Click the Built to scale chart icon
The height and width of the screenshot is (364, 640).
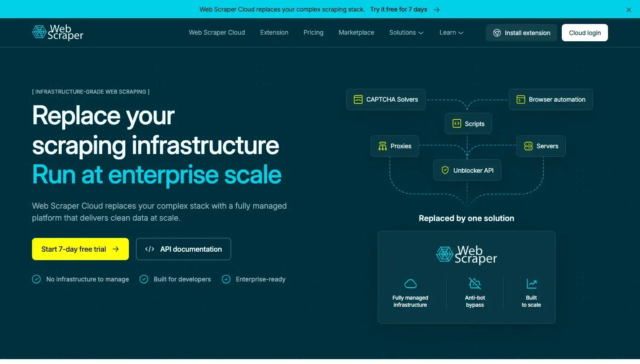tap(532, 284)
